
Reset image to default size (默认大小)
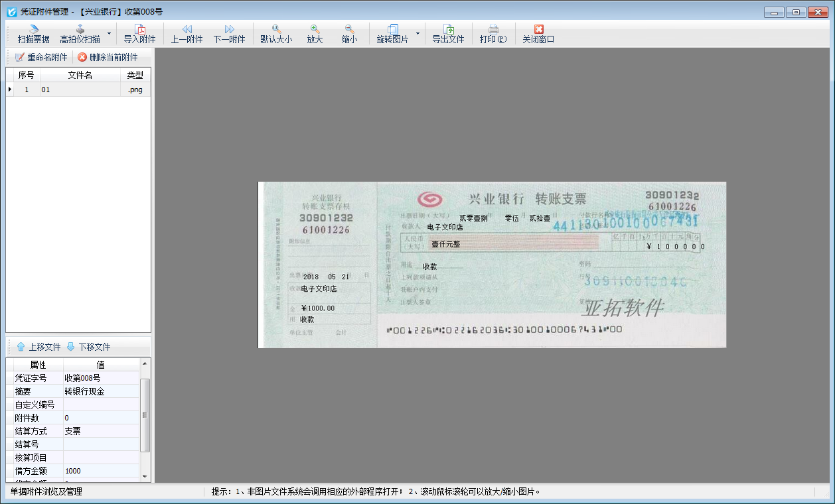point(275,34)
